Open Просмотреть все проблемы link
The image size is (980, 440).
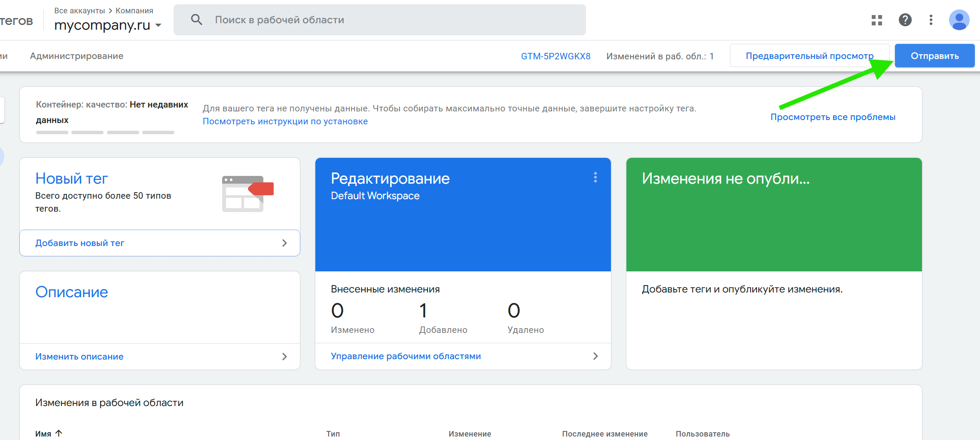833,117
